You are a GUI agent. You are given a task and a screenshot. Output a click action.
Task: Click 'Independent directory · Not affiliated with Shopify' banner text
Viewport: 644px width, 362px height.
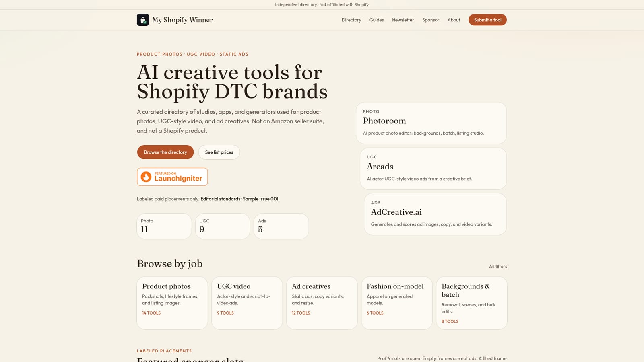pyautogui.click(x=322, y=5)
